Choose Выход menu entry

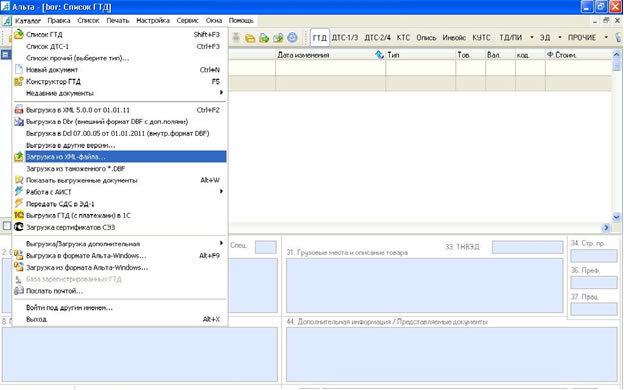[119, 319]
